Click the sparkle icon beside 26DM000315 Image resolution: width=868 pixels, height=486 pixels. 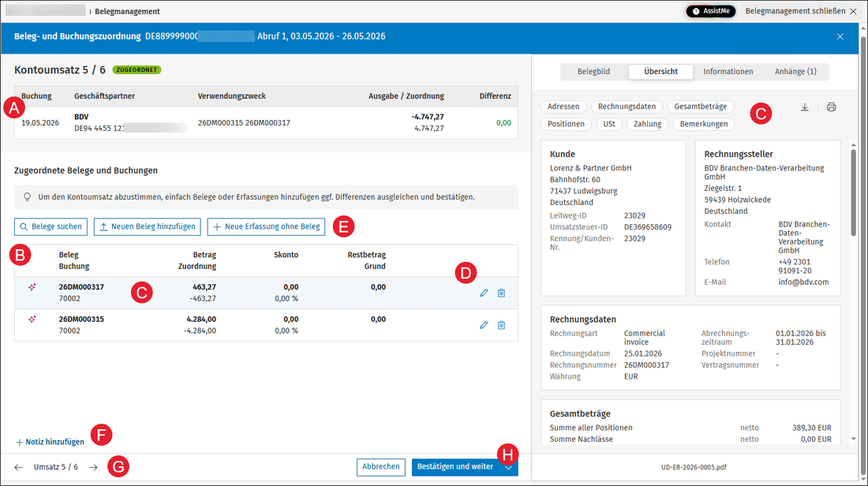click(x=32, y=319)
